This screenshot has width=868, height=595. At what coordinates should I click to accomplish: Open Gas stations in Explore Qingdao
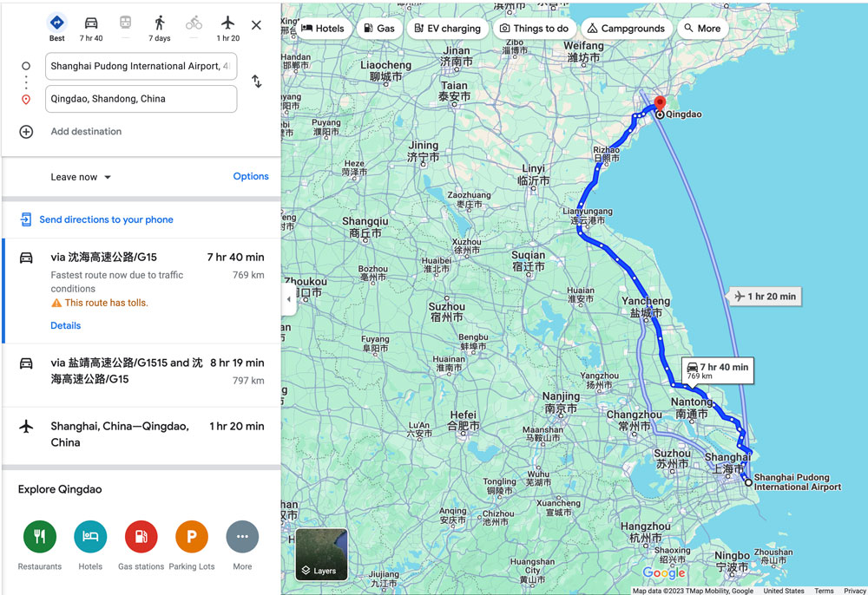coord(141,536)
